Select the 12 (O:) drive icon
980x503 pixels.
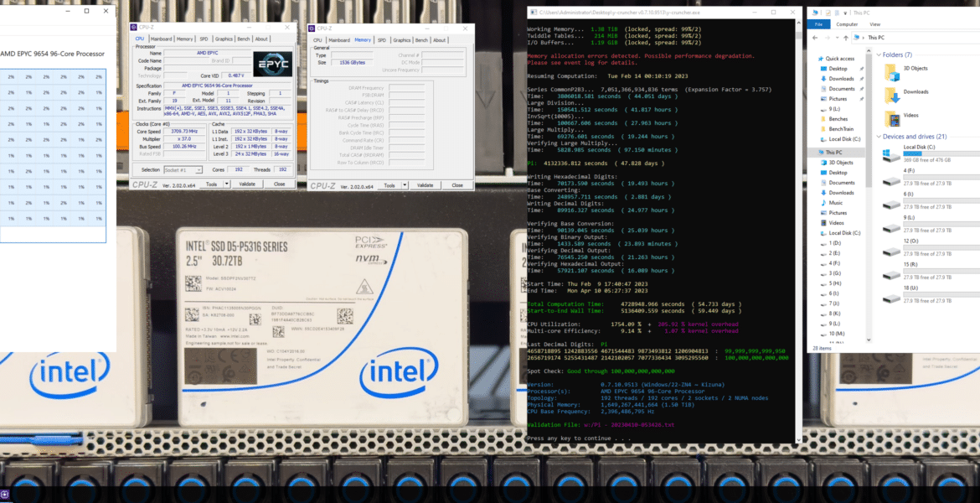click(892, 251)
